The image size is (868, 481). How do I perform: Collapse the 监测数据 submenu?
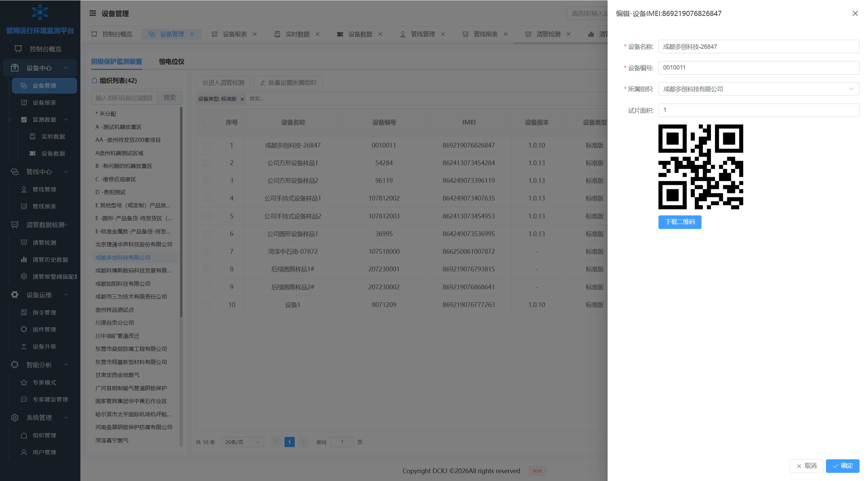66,119
